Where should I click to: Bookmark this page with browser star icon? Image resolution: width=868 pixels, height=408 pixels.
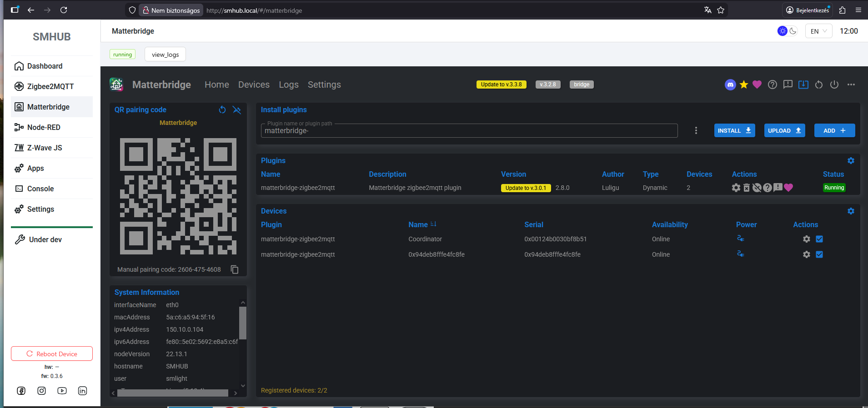(x=721, y=10)
